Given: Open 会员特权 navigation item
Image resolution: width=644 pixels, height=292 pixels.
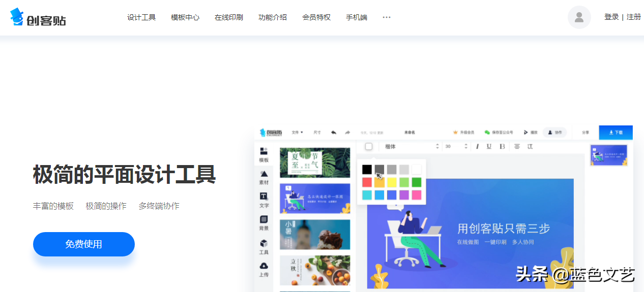Looking at the screenshot, I should point(316,17).
